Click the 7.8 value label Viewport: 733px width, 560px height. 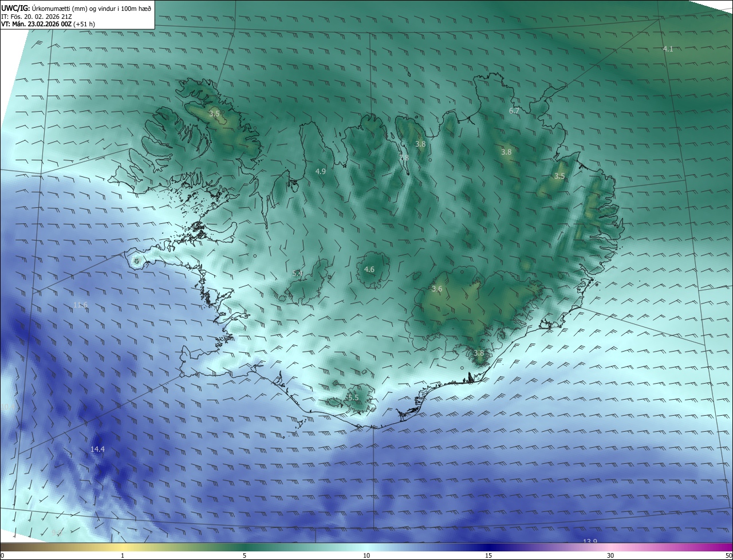pos(404,157)
